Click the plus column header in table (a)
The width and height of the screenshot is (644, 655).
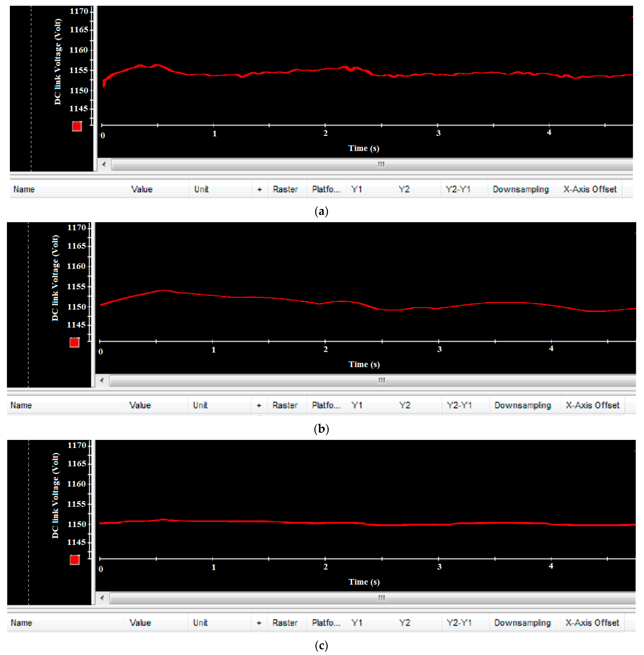point(259,189)
